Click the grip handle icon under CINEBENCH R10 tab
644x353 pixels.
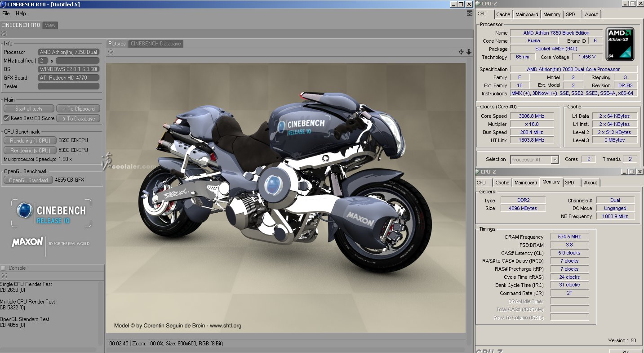4,34
